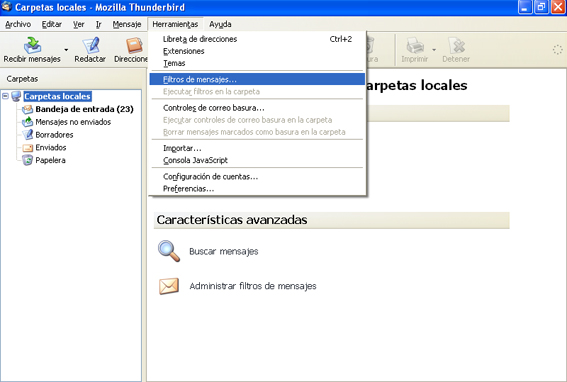Choose Controles de correo basura…
This screenshot has height=382, width=567.
coord(257,108)
